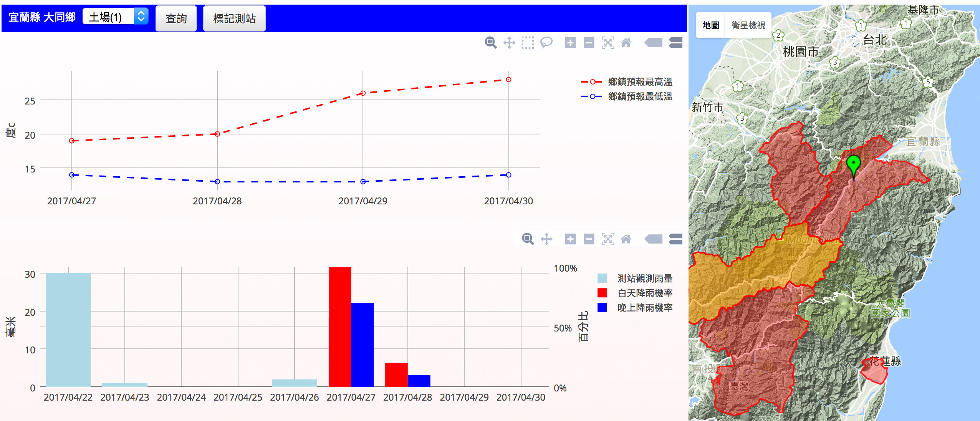Click the 標記測站 button
Viewport: 980px width, 421px height.
pos(234,18)
